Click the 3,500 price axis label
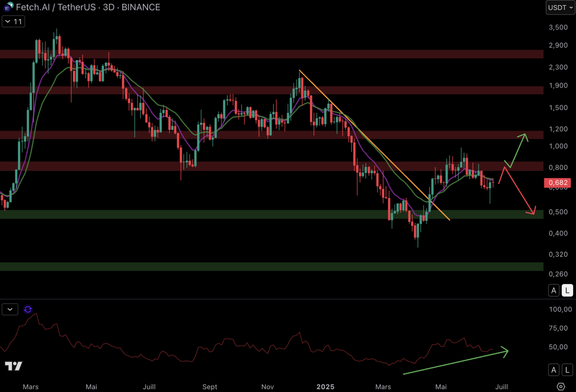576x392 pixels. [558, 27]
